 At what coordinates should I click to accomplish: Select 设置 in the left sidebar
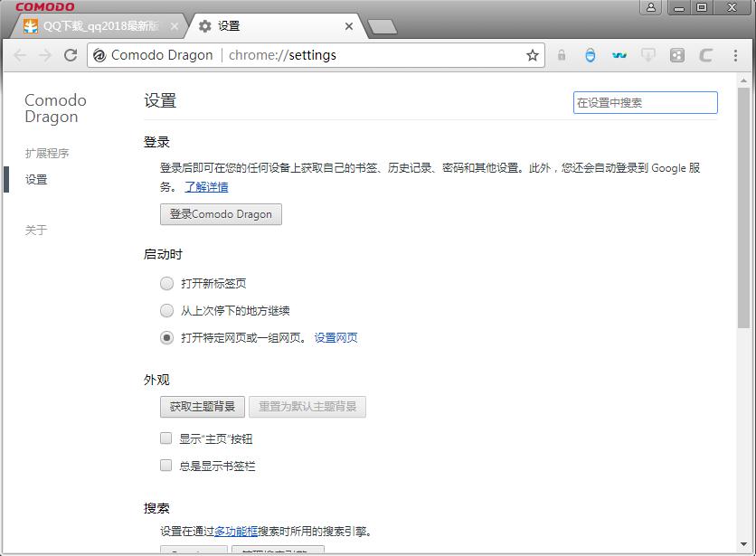pos(36,179)
